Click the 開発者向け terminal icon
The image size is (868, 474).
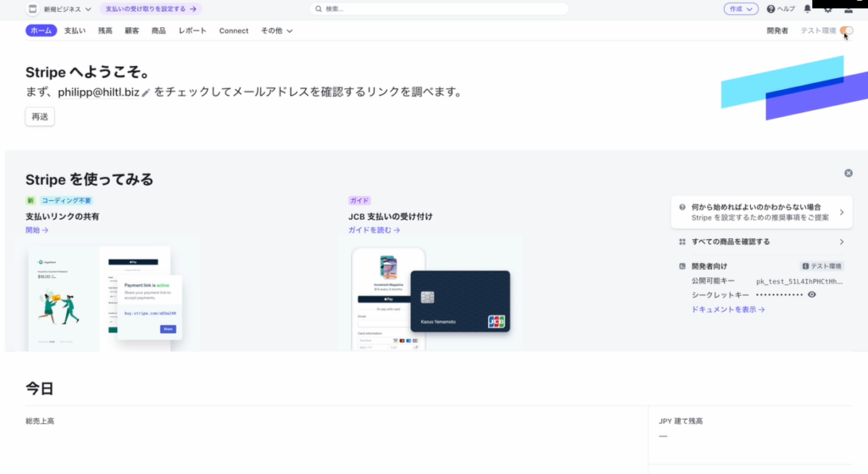[x=682, y=266]
